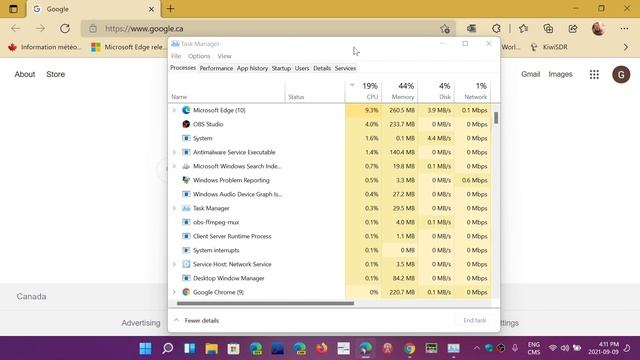Screen dimensions: 640x360
Task: Collapse with Fewer details chevron
Action: click(176, 320)
